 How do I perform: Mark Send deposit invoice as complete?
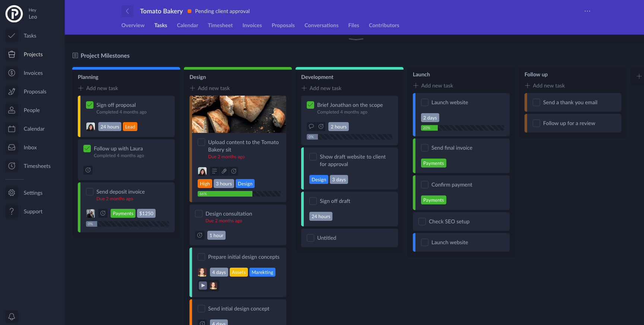click(90, 192)
